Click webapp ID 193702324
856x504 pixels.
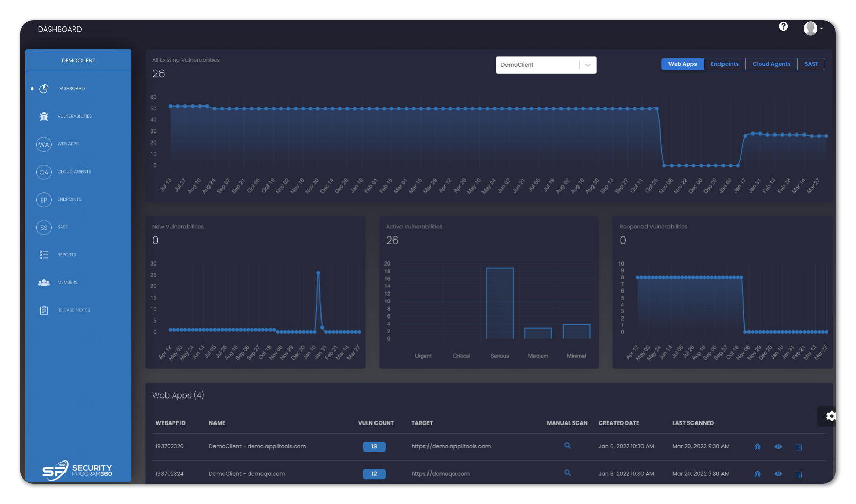click(x=170, y=474)
